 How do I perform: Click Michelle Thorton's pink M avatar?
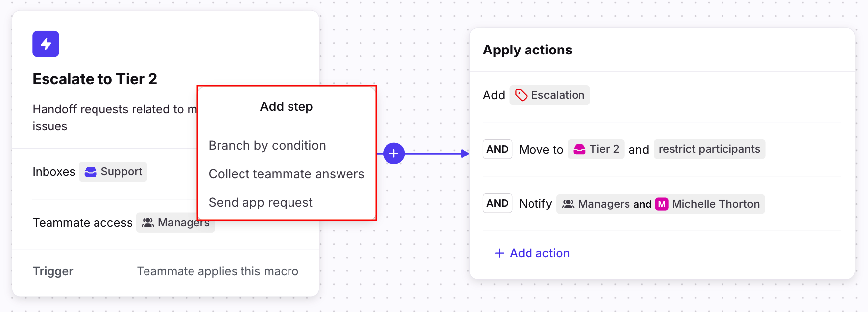(x=662, y=204)
